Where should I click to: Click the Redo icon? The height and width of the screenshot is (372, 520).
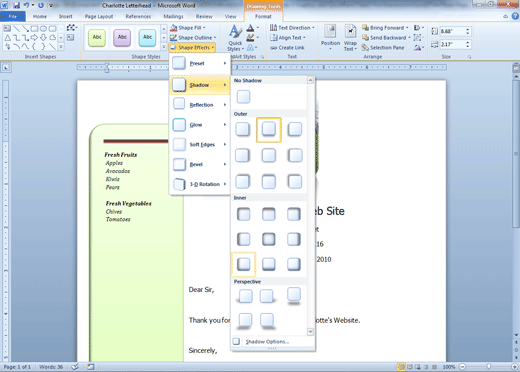tap(41, 5)
